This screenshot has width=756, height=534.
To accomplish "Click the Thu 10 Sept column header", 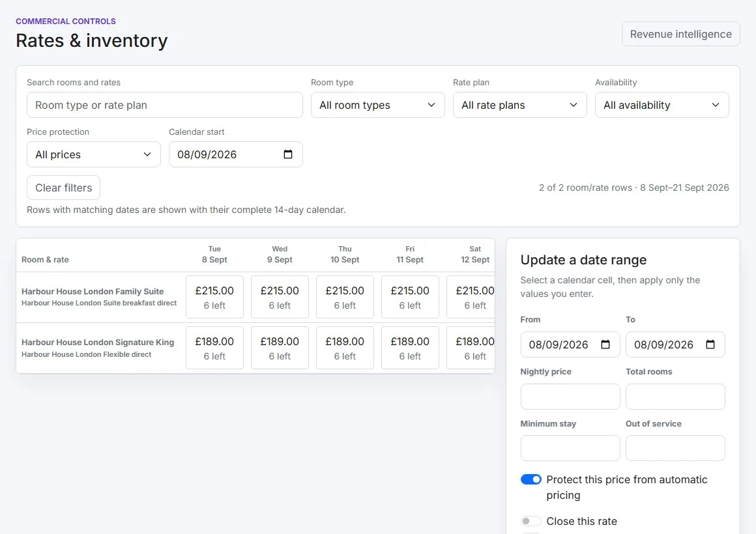I will coord(345,255).
